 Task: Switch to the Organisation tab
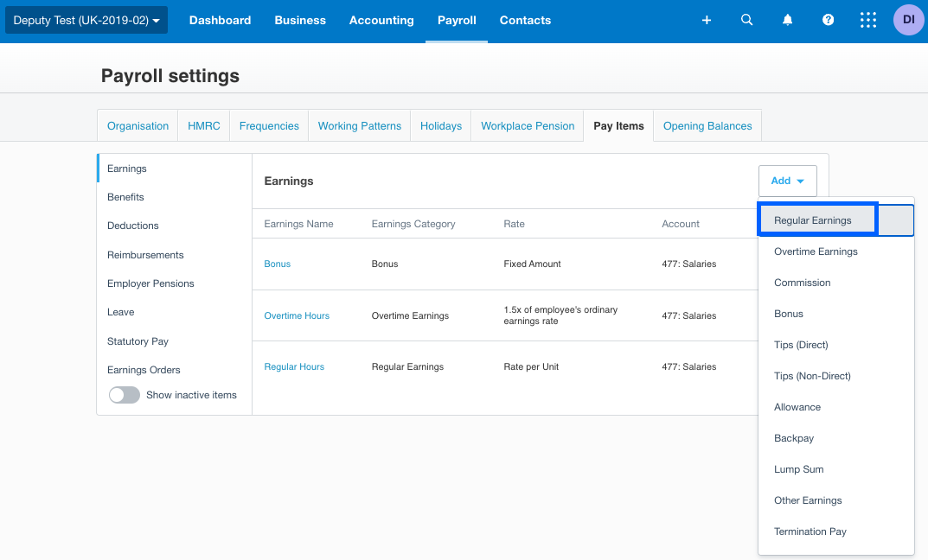coord(138,126)
